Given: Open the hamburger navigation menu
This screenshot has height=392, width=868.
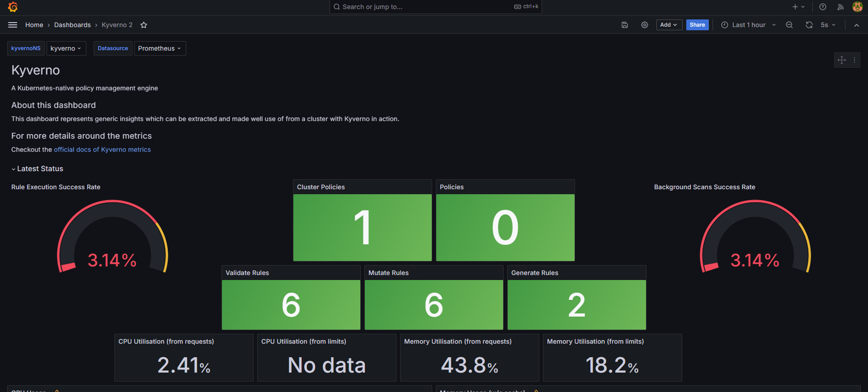Looking at the screenshot, I should click(x=13, y=25).
